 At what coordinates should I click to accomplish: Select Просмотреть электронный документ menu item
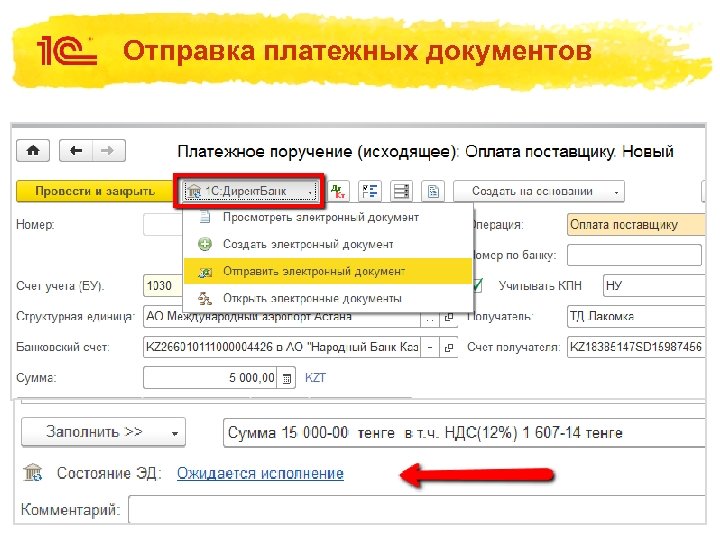coord(328,217)
